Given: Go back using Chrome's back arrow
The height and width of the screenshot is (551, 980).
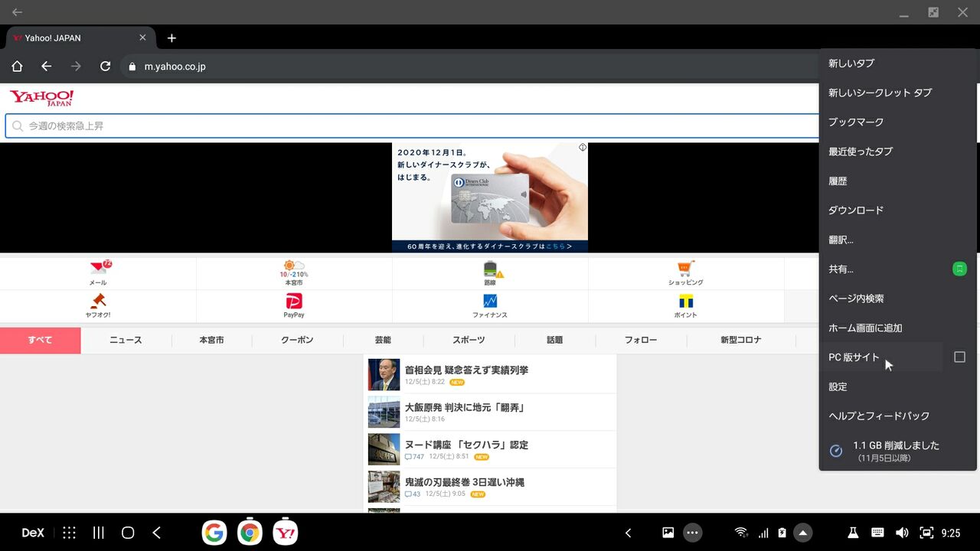Looking at the screenshot, I should (46, 67).
